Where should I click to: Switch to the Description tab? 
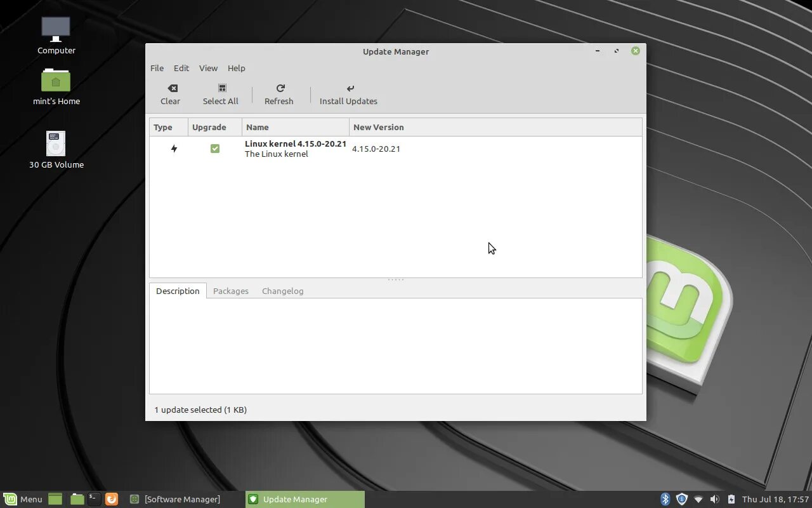click(178, 291)
